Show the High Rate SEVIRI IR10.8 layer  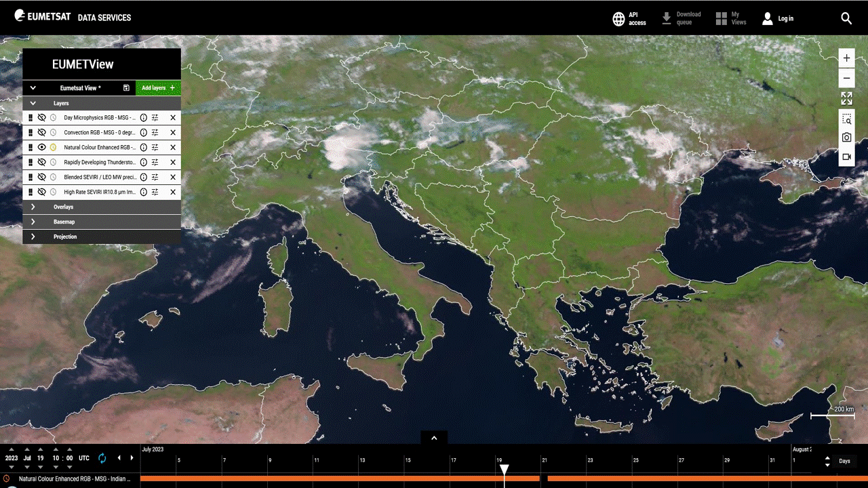pos(41,192)
